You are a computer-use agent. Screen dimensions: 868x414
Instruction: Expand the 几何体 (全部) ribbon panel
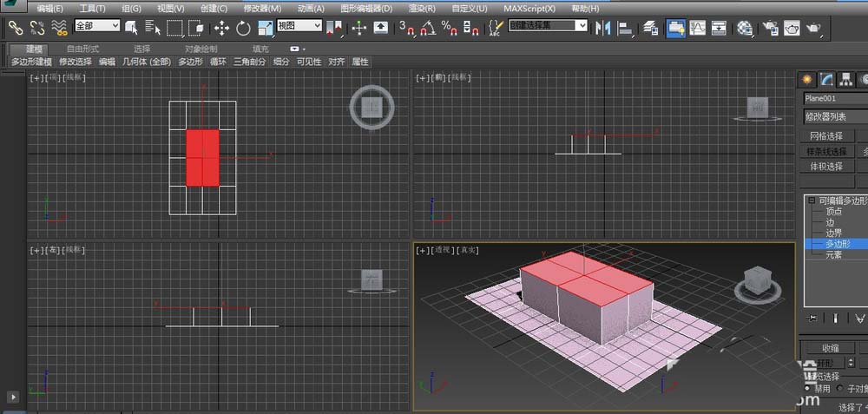tap(147, 62)
